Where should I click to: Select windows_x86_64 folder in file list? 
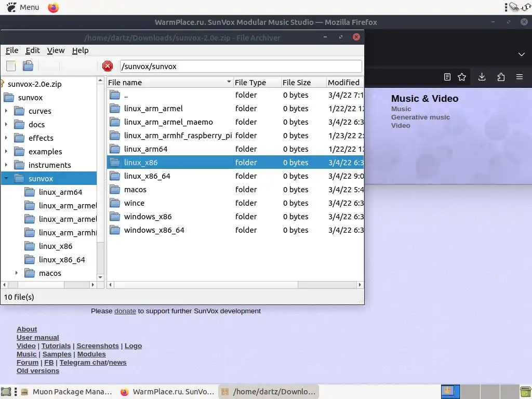coord(235,230)
